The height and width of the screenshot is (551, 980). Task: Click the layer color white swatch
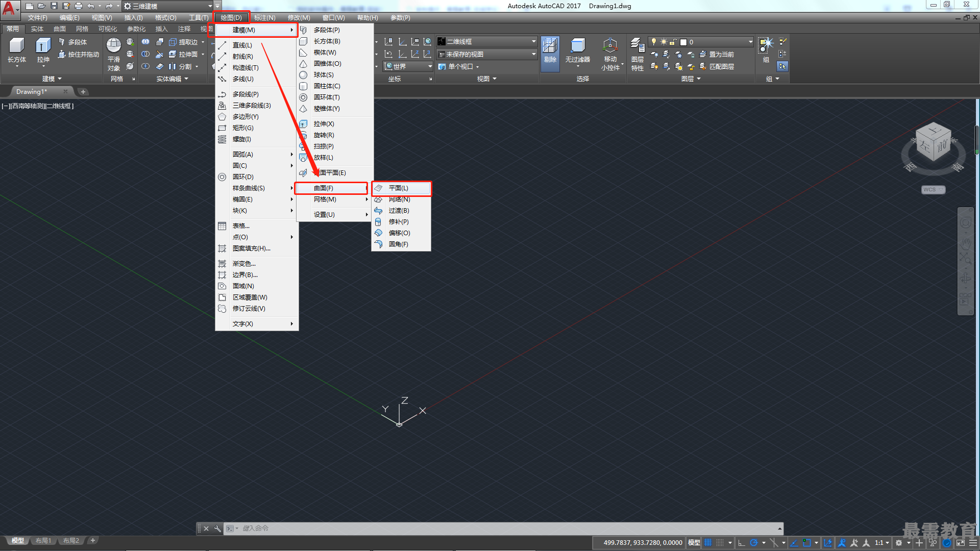(x=683, y=42)
